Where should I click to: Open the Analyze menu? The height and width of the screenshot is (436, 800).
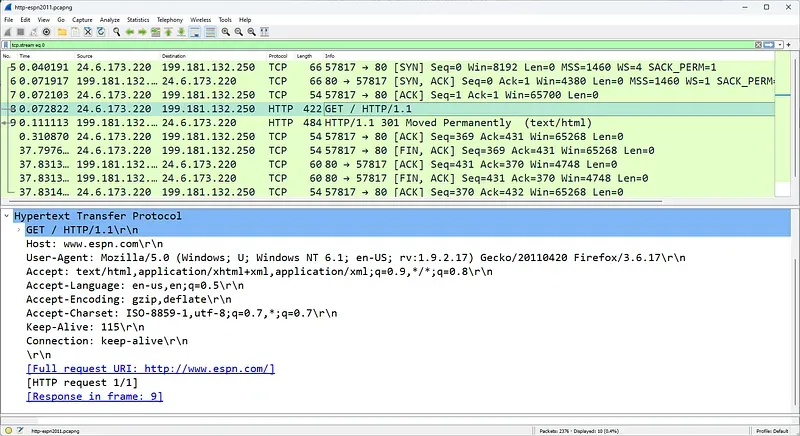point(110,19)
